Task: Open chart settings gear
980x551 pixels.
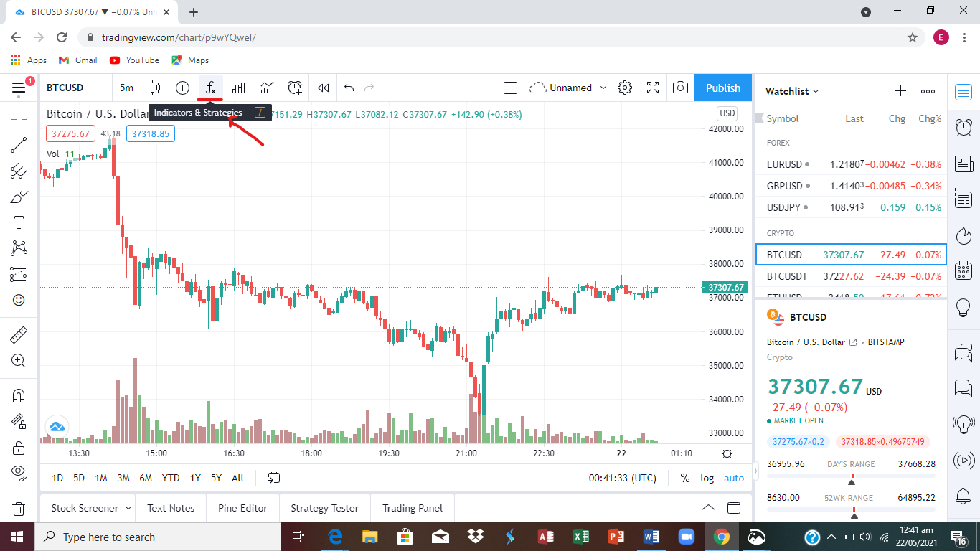Action: coord(625,88)
